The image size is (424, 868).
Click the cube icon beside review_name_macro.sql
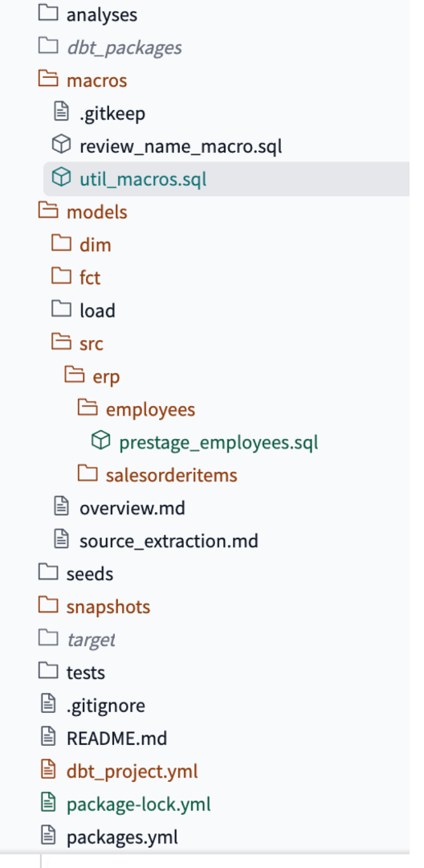coord(61,145)
